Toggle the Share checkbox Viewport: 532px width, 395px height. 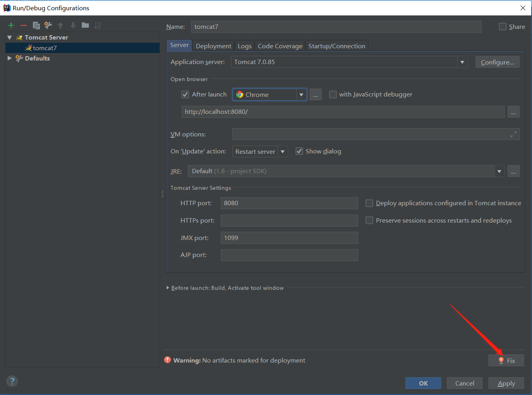tap(503, 26)
